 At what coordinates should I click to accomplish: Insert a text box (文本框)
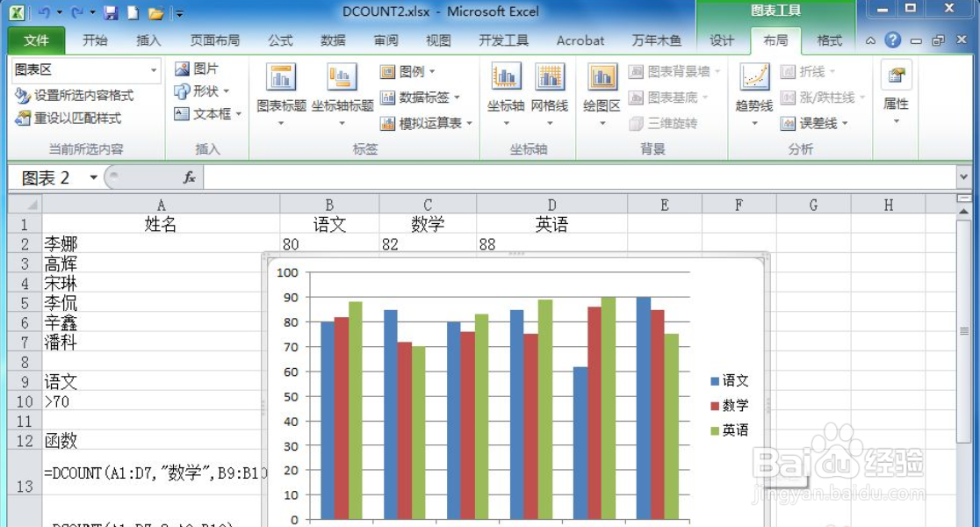pos(207,114)
